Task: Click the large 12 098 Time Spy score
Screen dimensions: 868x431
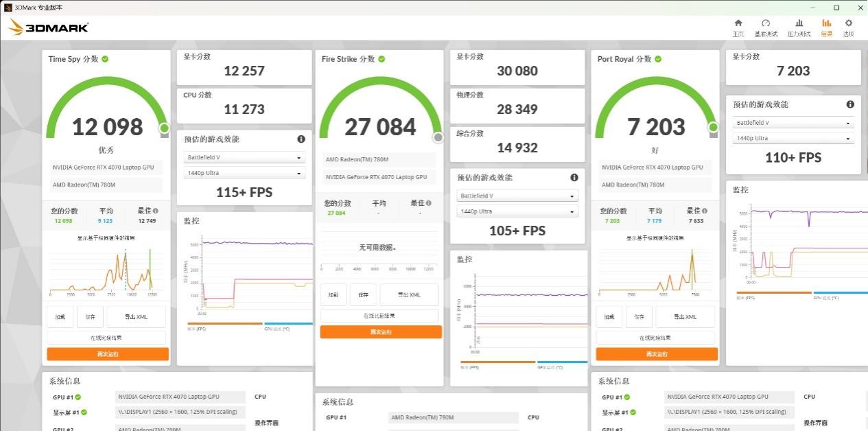Action: click(x=108, y=127)
